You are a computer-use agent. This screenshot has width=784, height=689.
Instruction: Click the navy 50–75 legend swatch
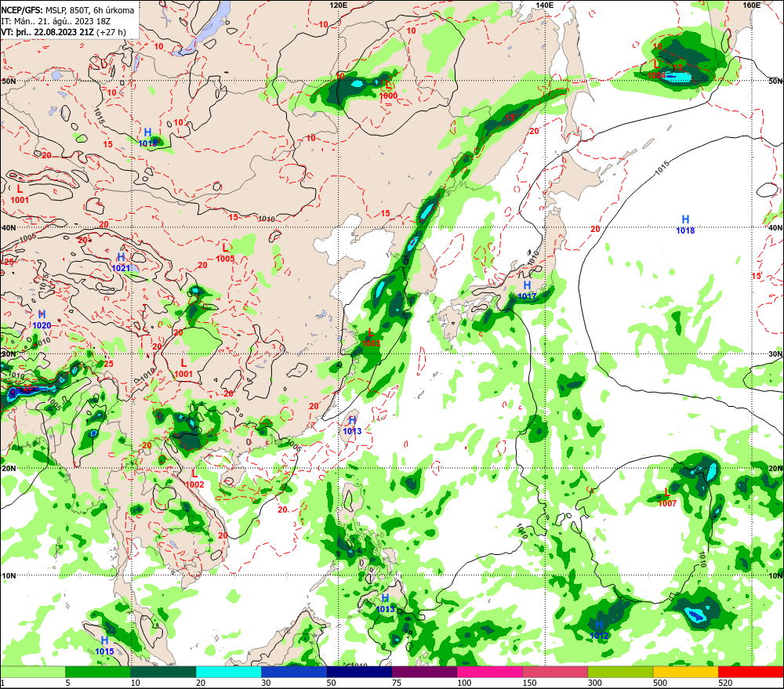tap(359, 672)
